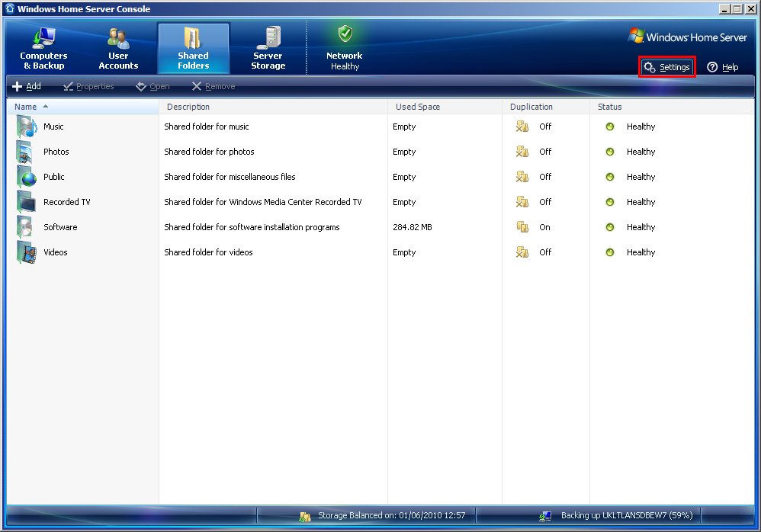Click the Music folder icon
761x532 pixels.
[27, 127]
